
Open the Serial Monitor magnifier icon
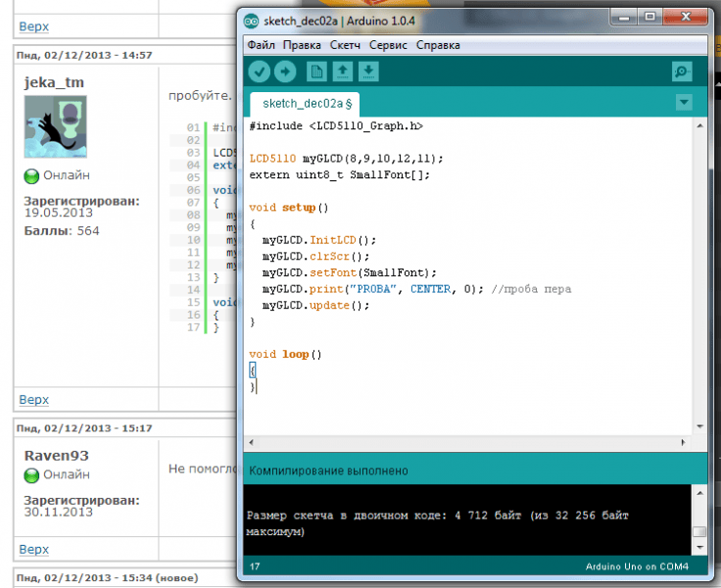(x=682, y=72)
